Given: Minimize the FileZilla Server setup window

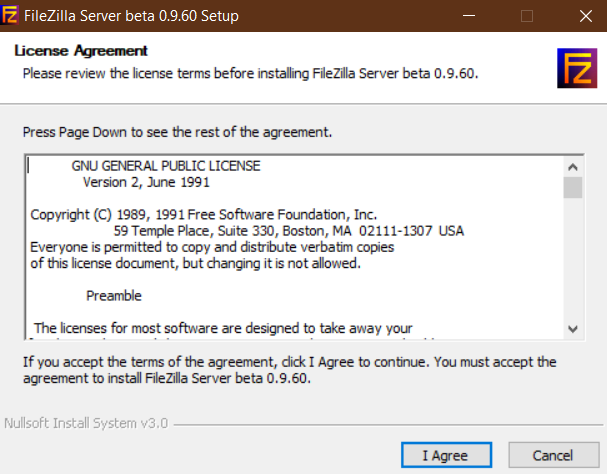Looking at the screenshot, I should point(469,16).
